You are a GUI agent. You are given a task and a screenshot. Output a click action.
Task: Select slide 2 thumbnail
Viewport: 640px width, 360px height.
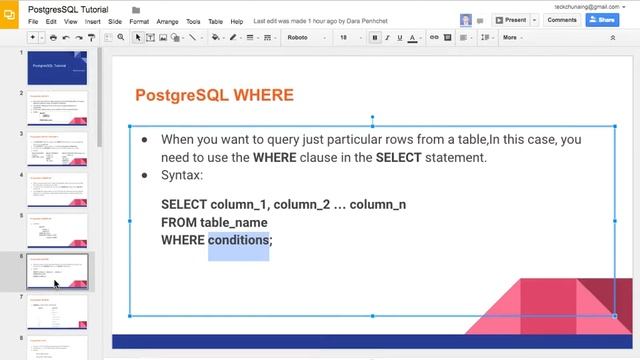[57, 108]
